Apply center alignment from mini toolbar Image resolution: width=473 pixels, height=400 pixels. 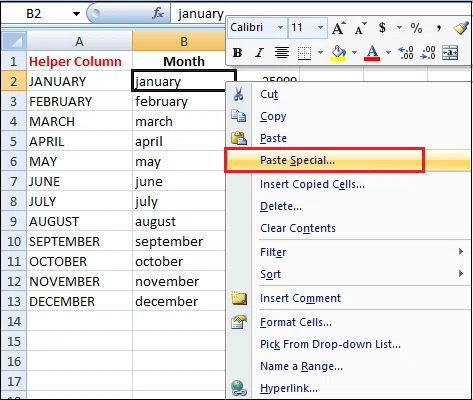pos(282,53)
